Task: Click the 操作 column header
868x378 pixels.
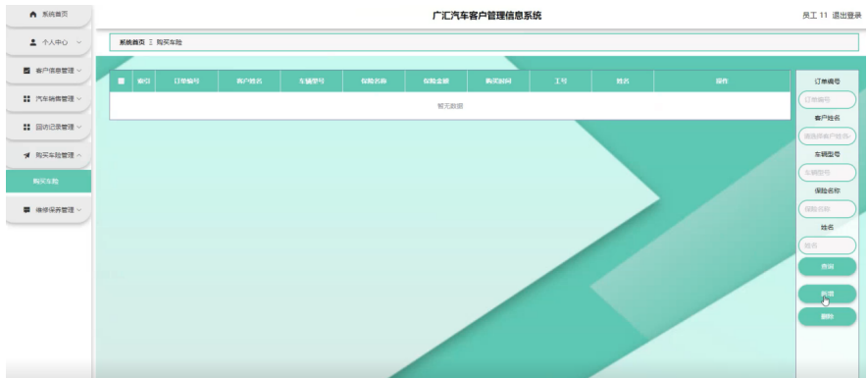Action: click(x=722, y=81)
